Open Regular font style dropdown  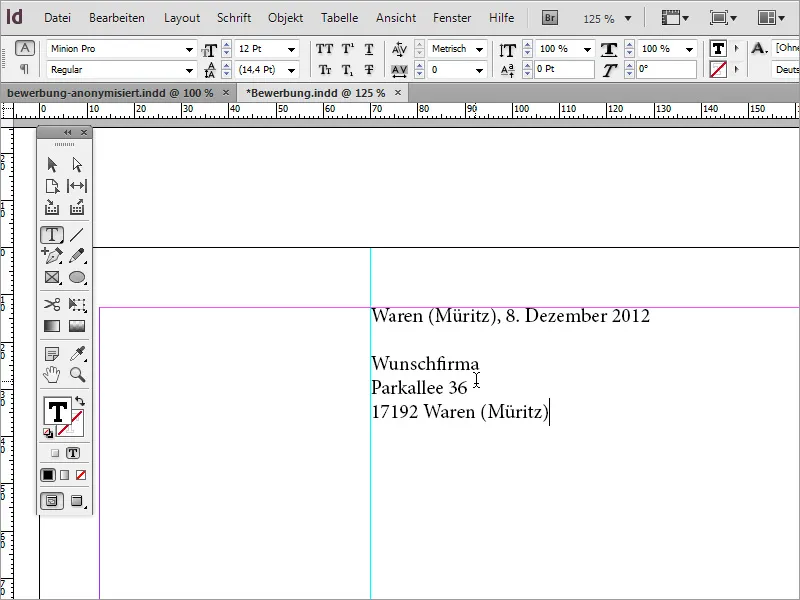click(189, 70)
